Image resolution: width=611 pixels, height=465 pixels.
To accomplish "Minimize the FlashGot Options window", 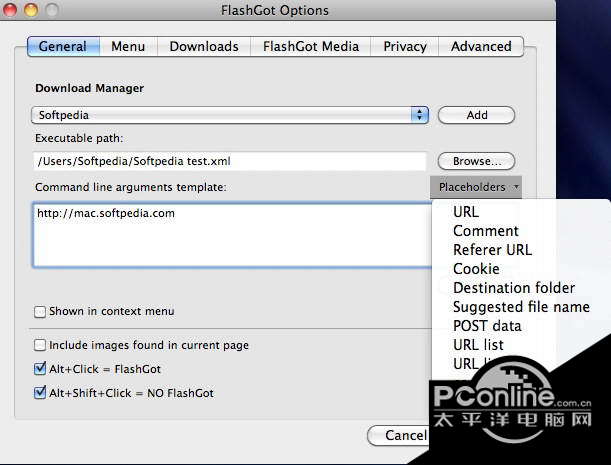I will (x=31, y=10).
